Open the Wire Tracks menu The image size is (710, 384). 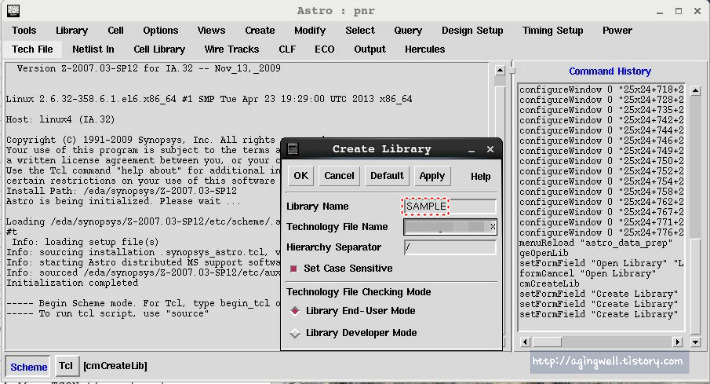click(x=231, y=49)
